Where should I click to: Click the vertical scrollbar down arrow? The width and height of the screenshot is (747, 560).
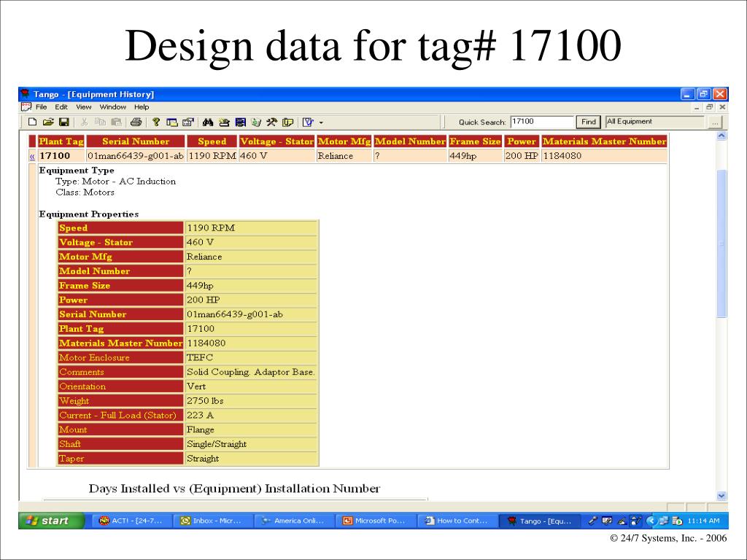(721, 496)
